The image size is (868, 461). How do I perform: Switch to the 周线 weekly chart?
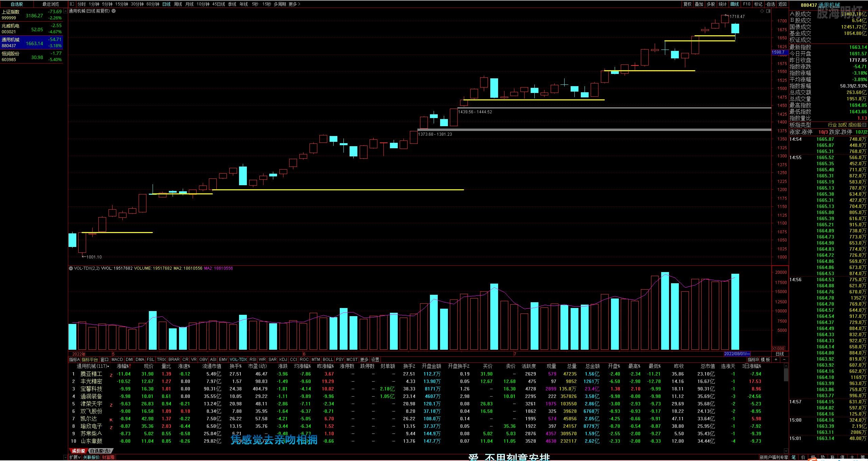pyautogui.click(x=178, y=4)
